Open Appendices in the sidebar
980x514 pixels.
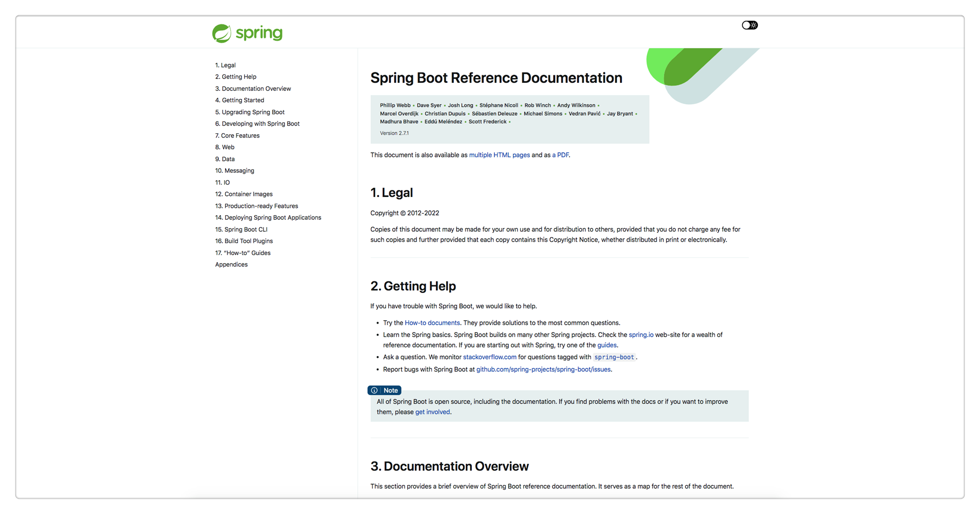[x=231, y=265]
